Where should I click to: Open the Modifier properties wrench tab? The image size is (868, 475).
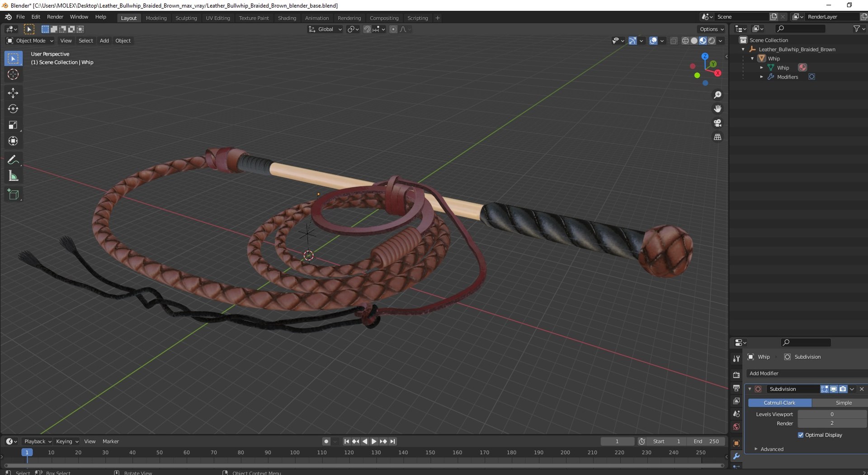coord(736,456)
